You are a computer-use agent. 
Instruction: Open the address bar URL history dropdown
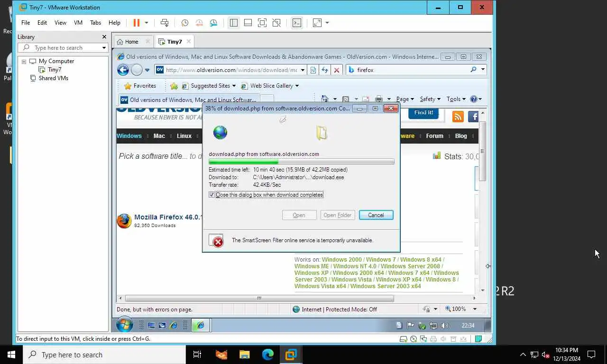(x=303, y=70)
